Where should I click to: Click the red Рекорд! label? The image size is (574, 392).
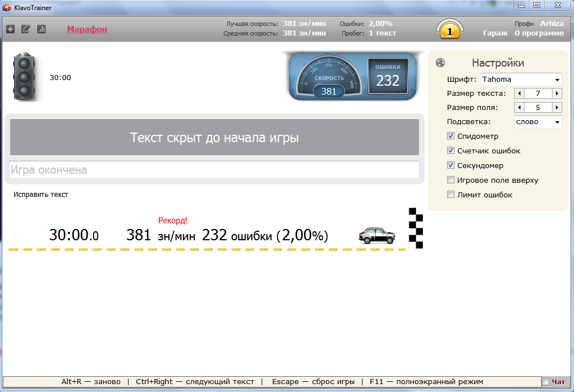pos(173,221)
